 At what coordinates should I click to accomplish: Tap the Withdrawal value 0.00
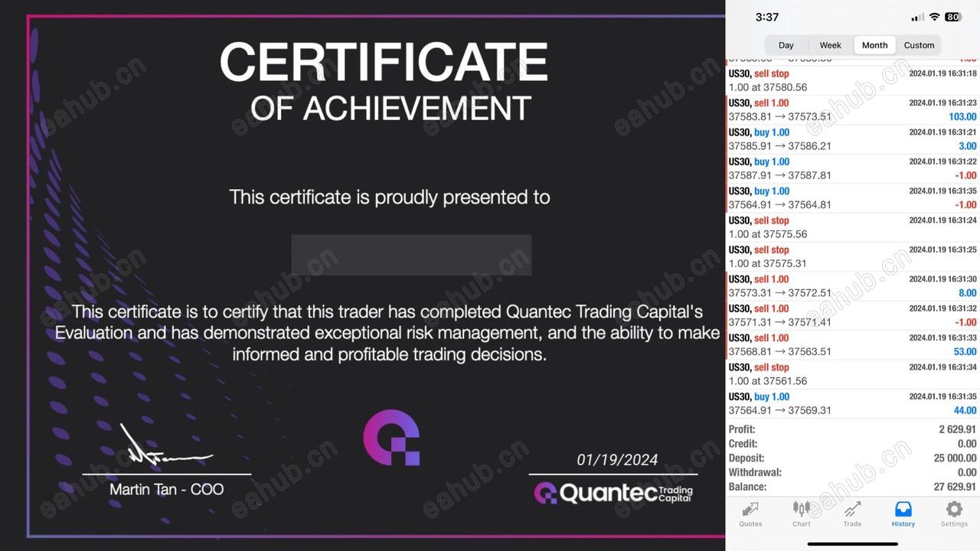(967, 473)
